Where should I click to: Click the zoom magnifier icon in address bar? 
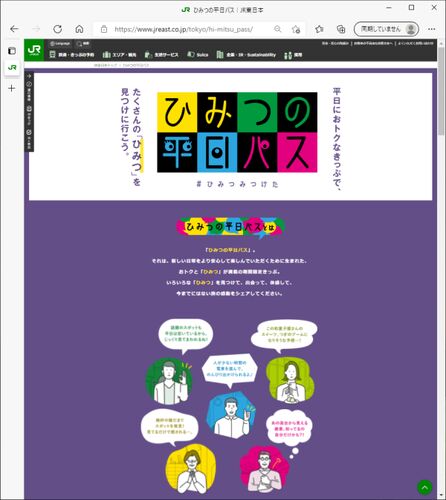277,29
